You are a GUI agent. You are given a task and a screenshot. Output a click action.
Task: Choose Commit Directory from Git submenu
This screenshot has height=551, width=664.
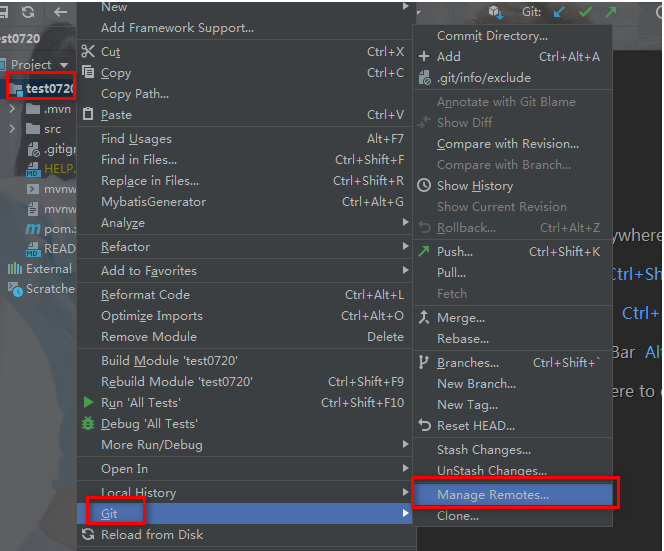[492, 36]
